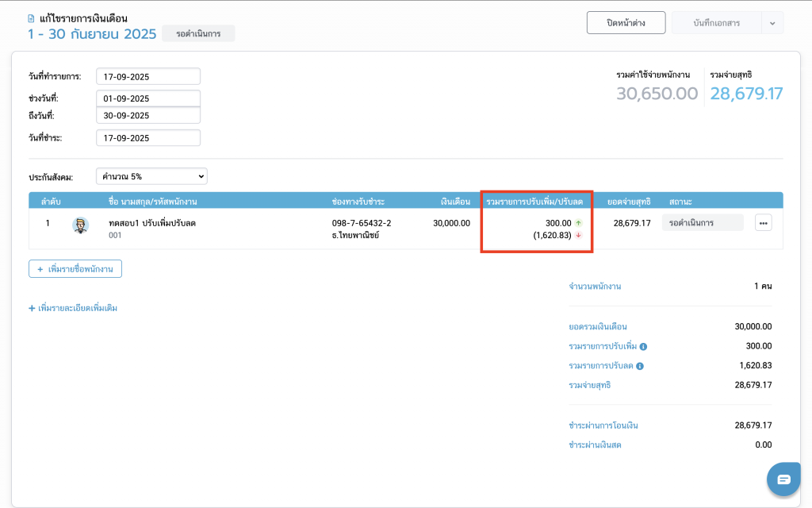Click the document icon beside page title
Viewport: 812px width, 508px height.
coord(32,18)
